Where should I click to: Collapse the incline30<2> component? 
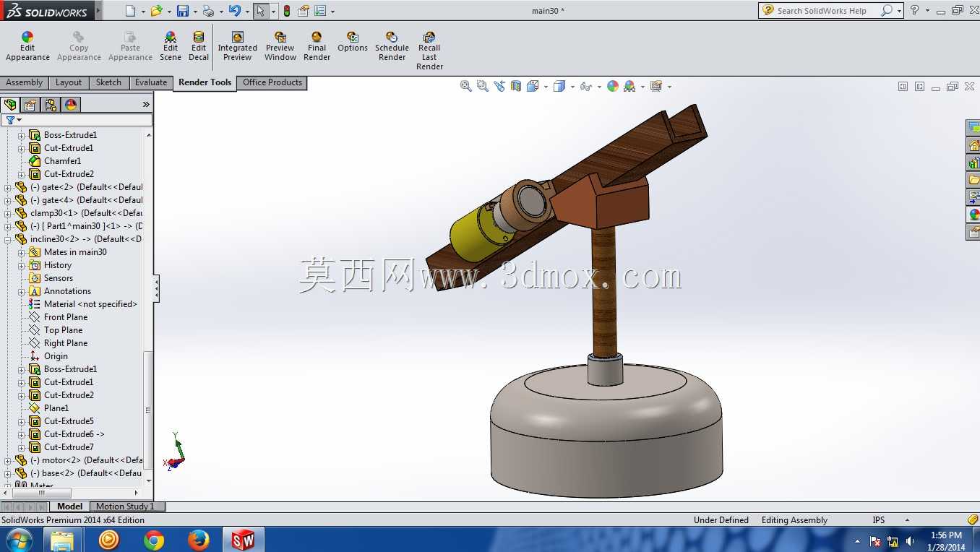click(x=8, y=239)
